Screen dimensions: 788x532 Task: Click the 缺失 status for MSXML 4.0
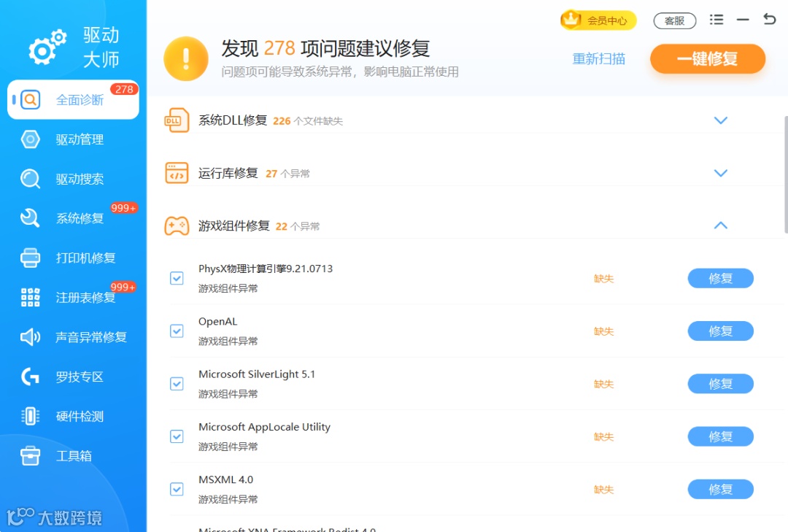click(x=603, y=490)
